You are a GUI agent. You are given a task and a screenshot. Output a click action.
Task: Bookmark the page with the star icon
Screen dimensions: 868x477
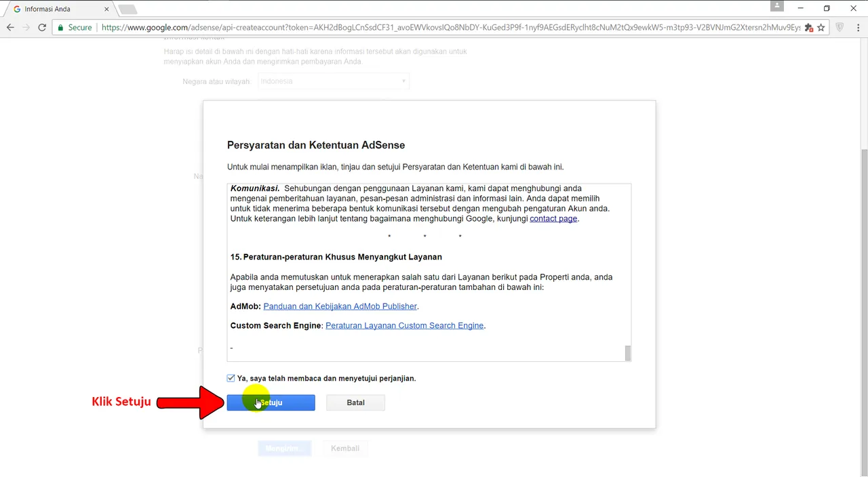[821, 28]
